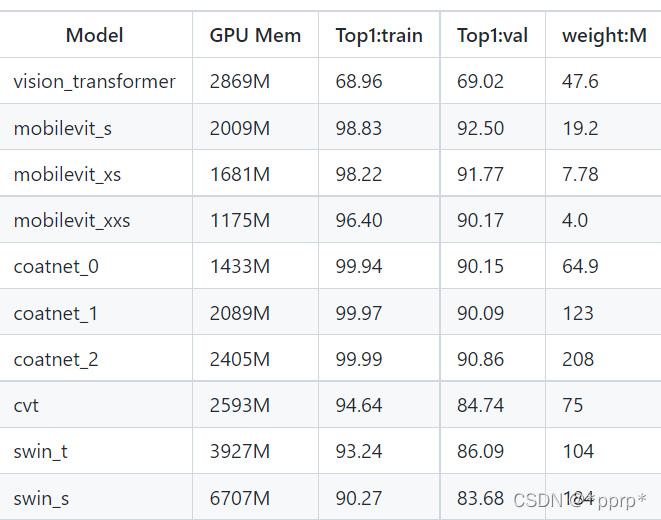The width and height of the screenshot is (661, 520).
Task: Select the 99.99 train accuracy cell
Action: pyautogui.click(x=359, y=359)
